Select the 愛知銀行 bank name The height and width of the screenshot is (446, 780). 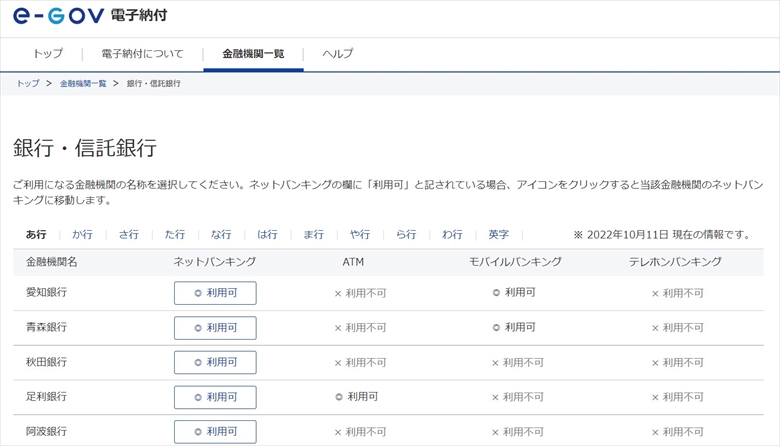click(46, 292)
